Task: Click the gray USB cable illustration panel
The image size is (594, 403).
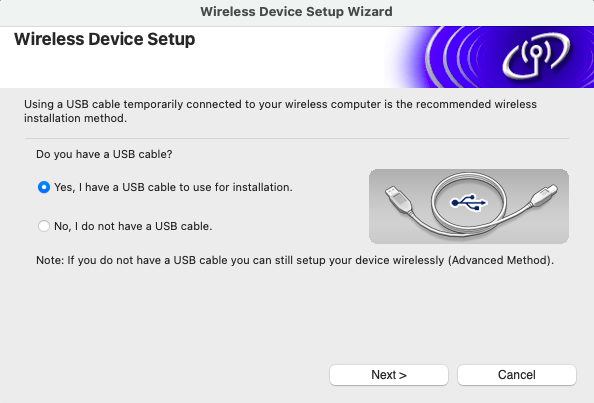Action: (469, 206)
